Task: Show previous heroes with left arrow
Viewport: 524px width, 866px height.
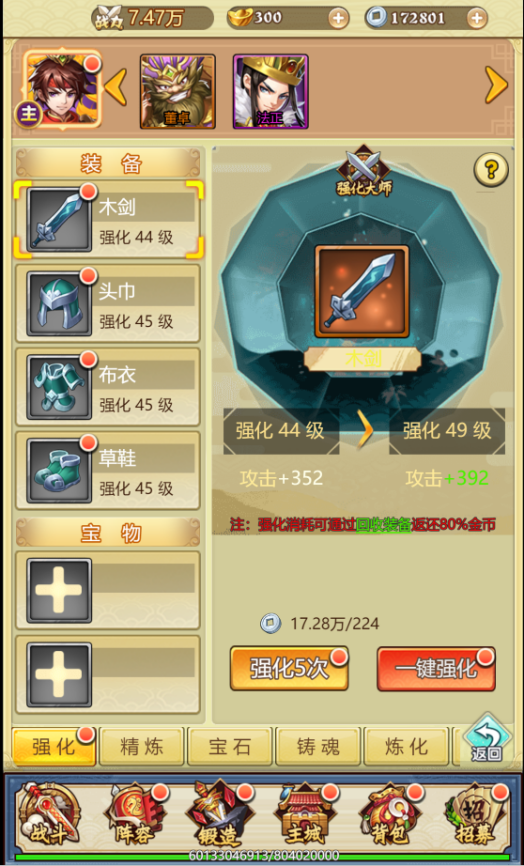Action: click(115, 87)
